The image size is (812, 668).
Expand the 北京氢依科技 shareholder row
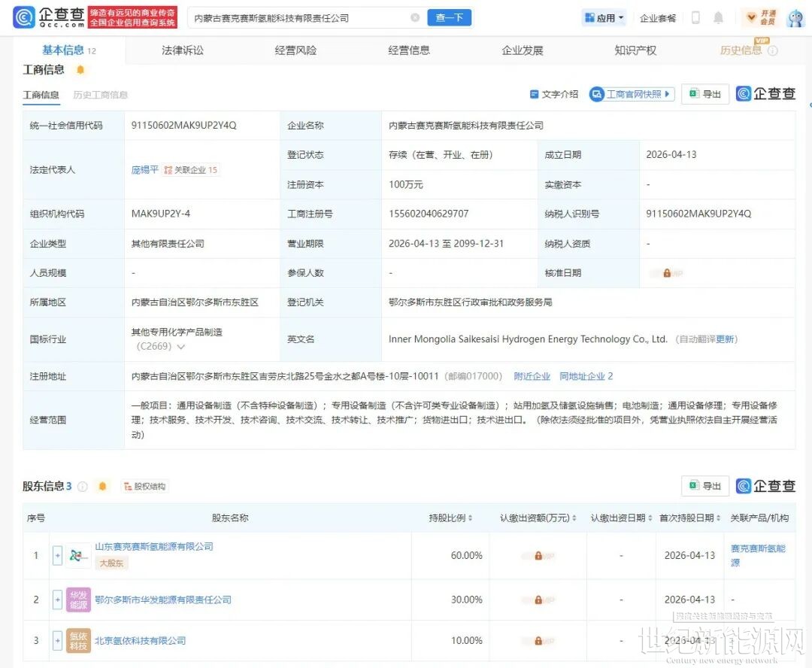coord(57,641)
